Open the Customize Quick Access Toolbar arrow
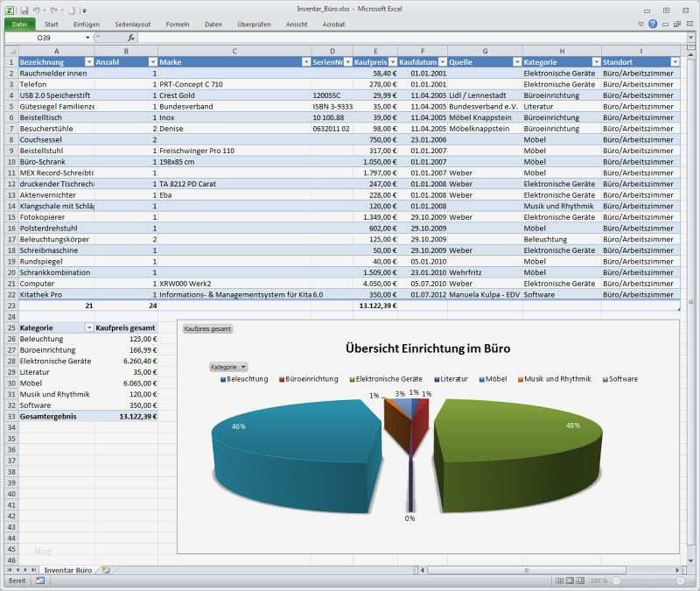The image size is (700, 591). tap(84, 11)
